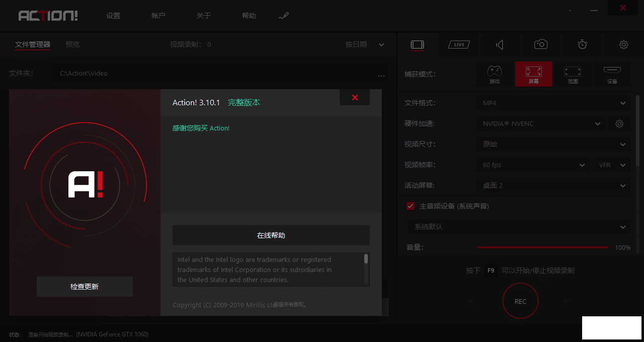Open the 设置 menu
The height and width of the screenshot is (342, 644).
pyautogui.click(x=113, y=16)
